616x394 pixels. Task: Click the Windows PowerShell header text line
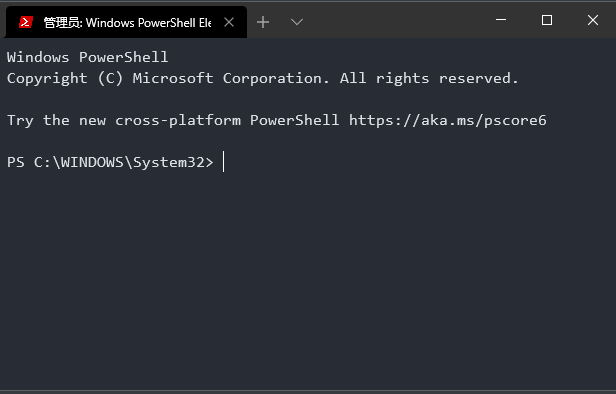click(x=87, y=57)
